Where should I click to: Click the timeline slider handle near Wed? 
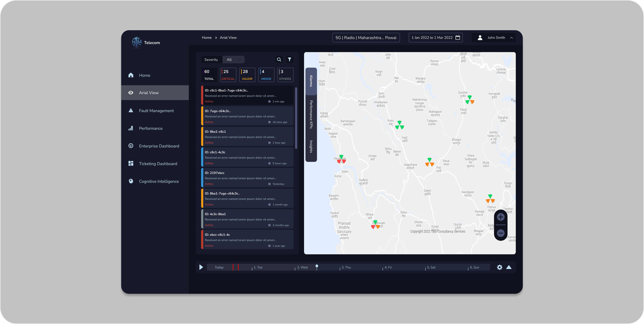[317, 266]
